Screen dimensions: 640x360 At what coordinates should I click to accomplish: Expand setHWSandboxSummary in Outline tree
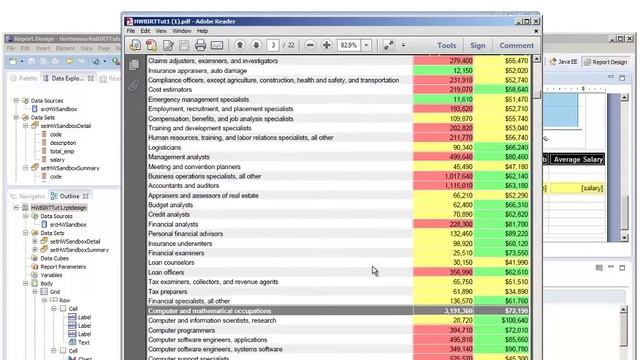pyautogui.click(x=35, y=250)
